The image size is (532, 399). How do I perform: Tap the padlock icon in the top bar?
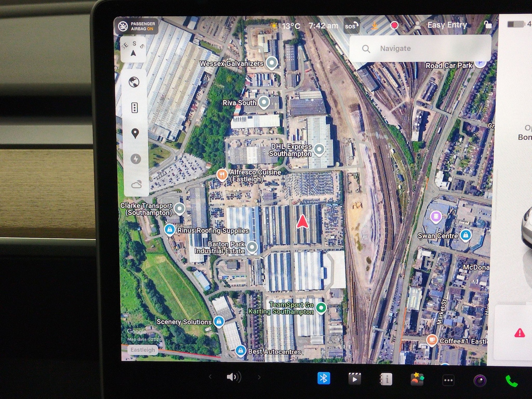point(488,24)
